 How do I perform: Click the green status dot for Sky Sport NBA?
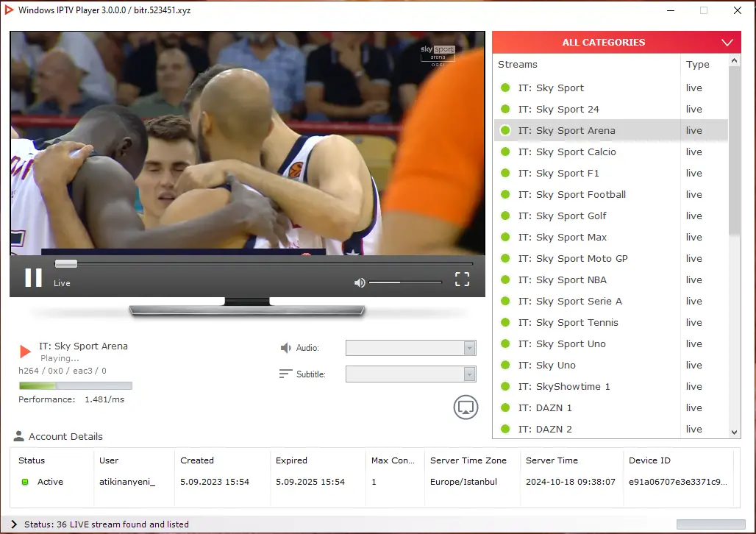coord(505,280)
